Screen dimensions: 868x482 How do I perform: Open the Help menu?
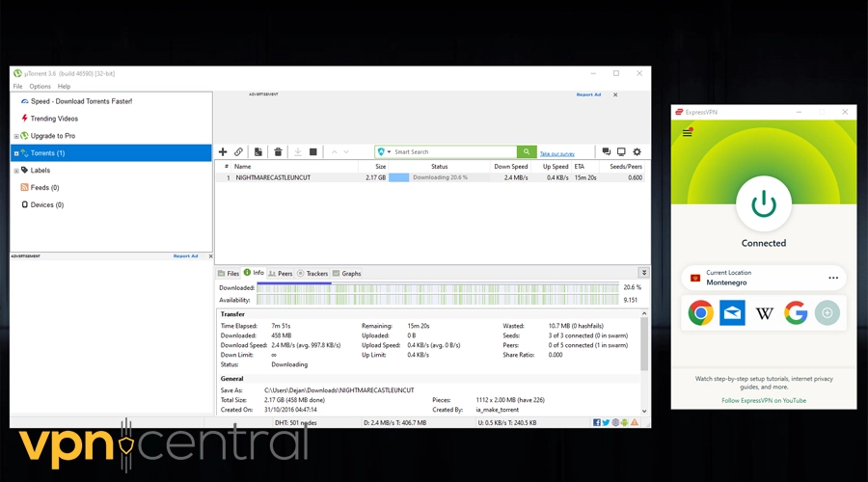tap(65, 87)
